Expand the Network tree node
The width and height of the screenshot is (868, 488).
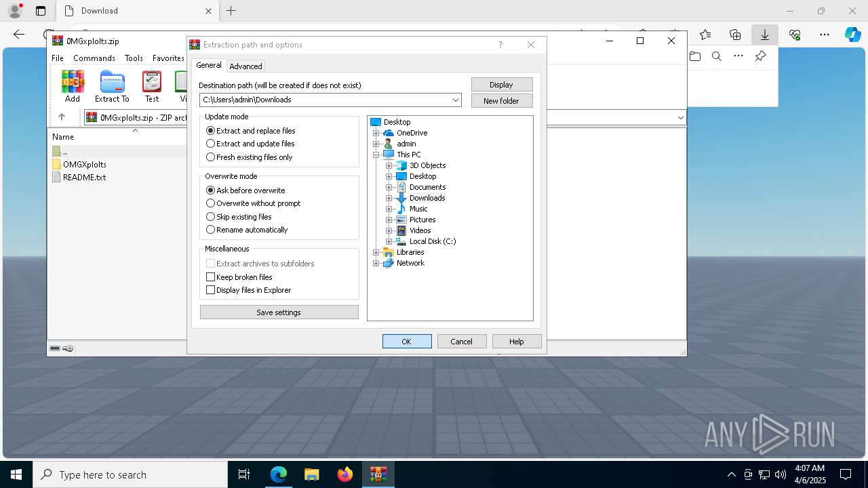[x=376, y=263]
